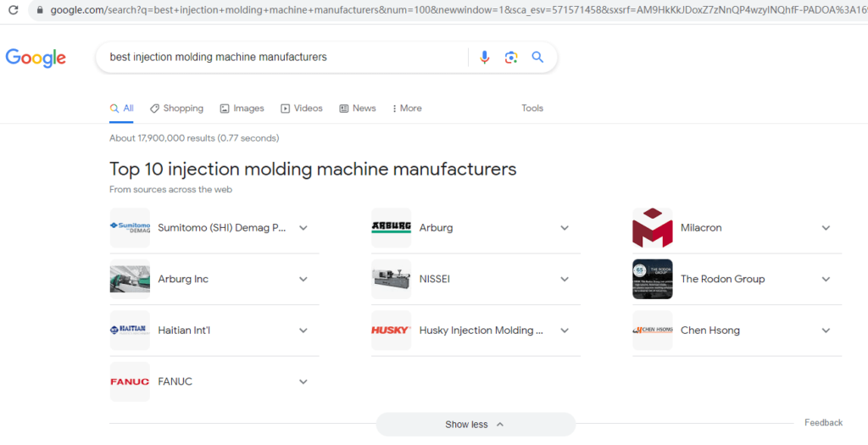Switch to the Videos tab

pos(302,108)
